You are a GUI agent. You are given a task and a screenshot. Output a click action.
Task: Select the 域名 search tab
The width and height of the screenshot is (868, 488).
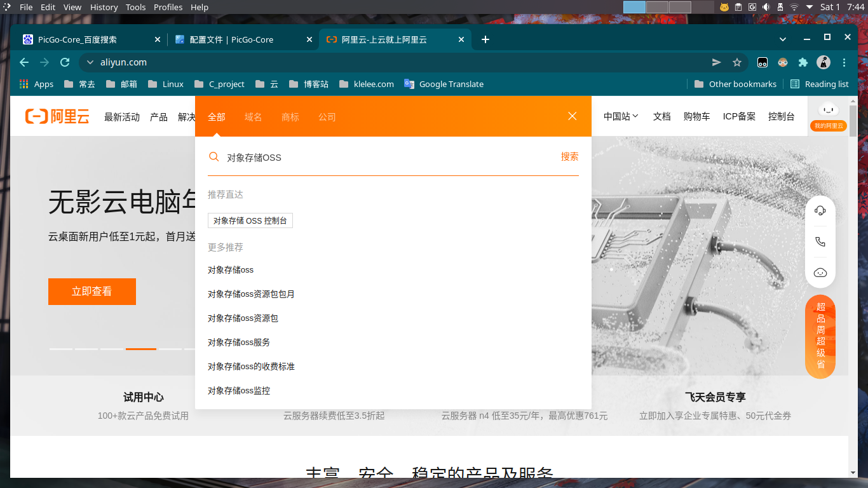pyautogui.click(x=254, y=117)
